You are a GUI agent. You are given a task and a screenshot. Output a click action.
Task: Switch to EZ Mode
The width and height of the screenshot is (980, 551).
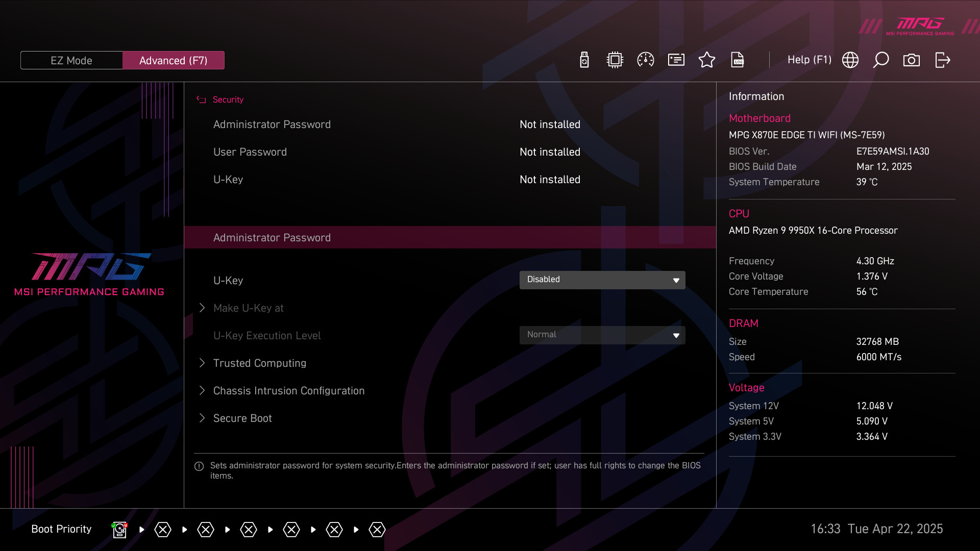(x=71, y=60)
